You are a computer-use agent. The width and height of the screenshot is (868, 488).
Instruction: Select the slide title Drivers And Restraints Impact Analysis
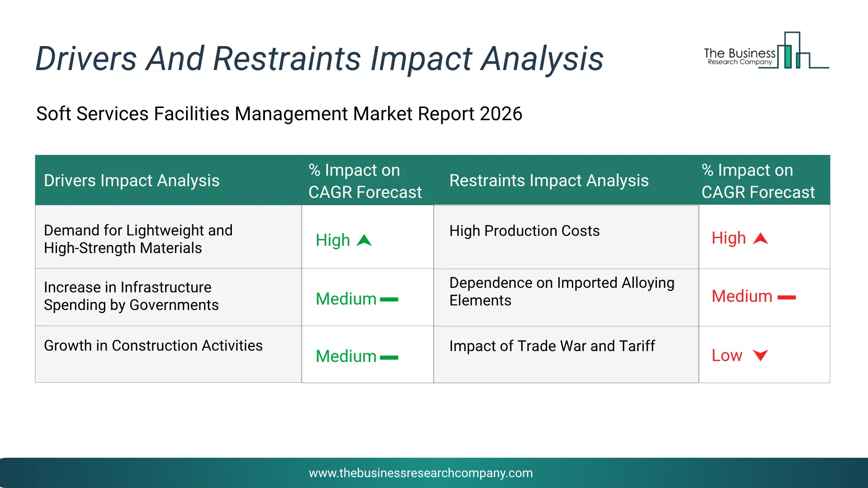coord(319,59)
